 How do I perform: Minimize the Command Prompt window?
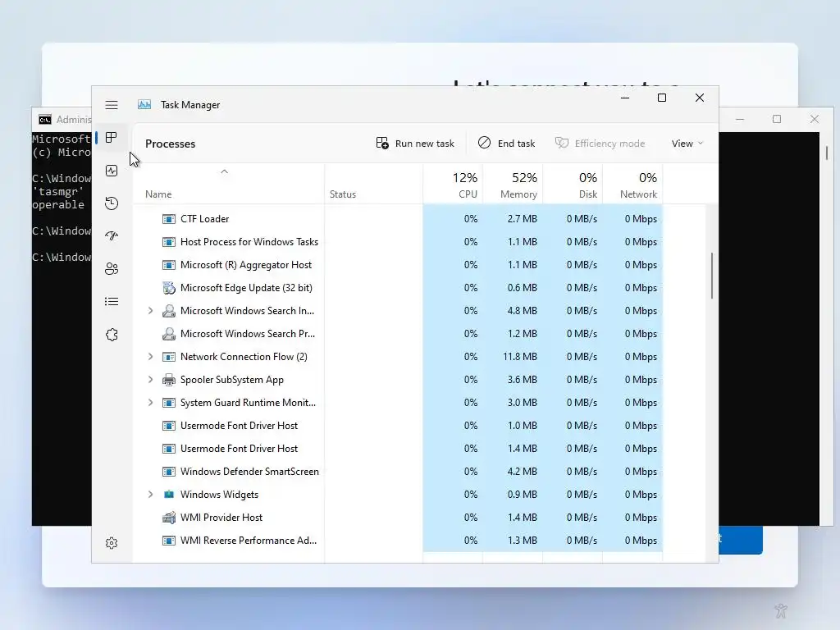pos(740,119)
